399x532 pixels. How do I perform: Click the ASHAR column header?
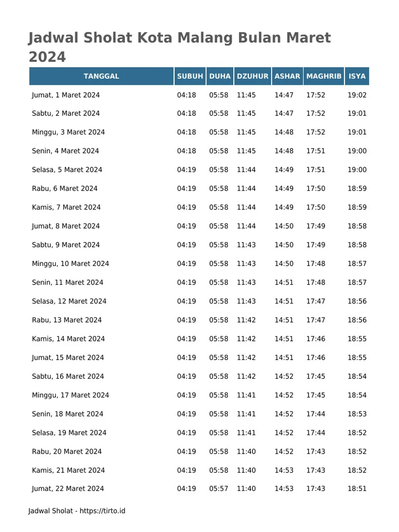pyautogui.click(x=287, y=76)
